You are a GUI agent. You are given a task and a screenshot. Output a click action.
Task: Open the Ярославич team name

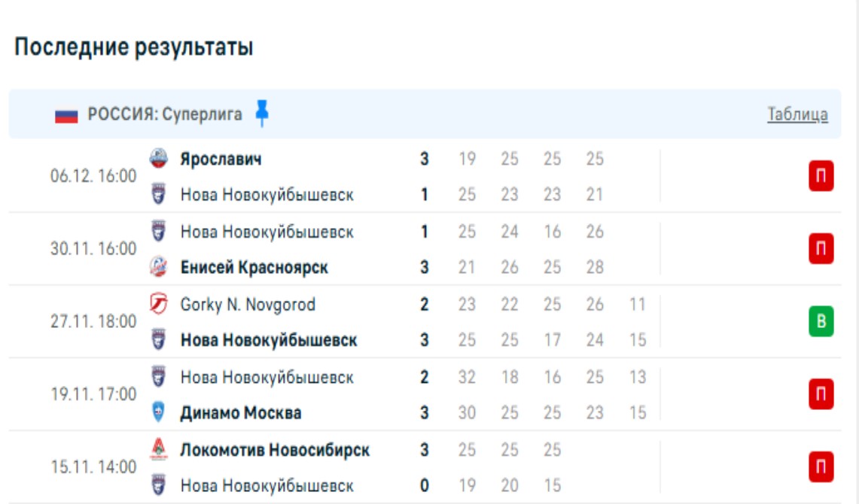(x=221, y=159)
